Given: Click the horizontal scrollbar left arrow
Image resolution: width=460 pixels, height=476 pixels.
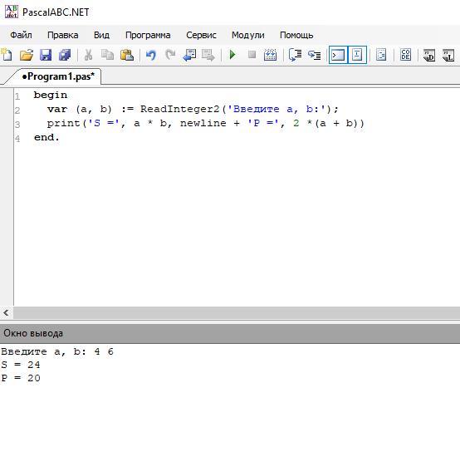Looking at the screenshot, I should [6, 312].
